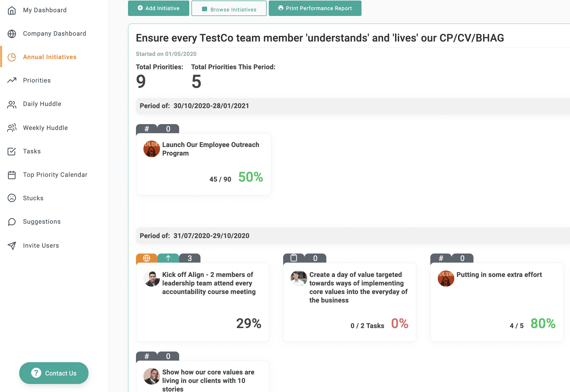Click the orange globe badge on Kick off Align card
Screen dimensions: 570x392
147,258
